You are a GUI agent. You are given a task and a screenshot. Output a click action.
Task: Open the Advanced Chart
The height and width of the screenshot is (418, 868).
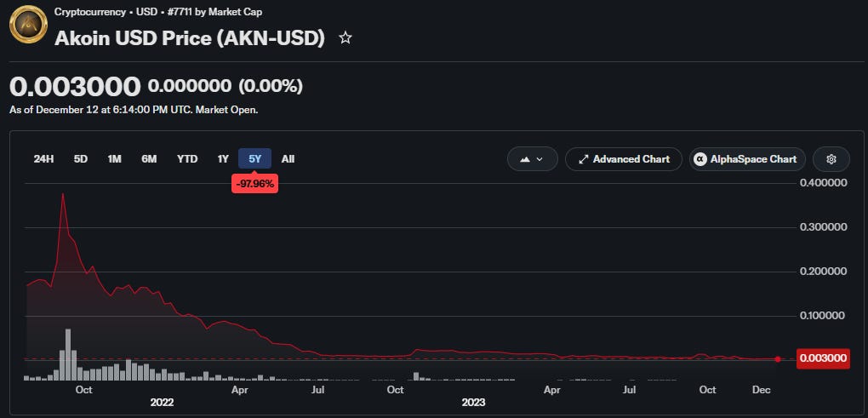(623, 159)
